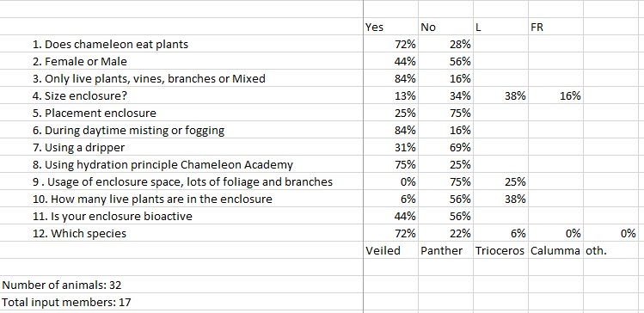Viewport: 644px width, 313px height.
Task: Select 'Using hydration principle Chameleon Academy' cell
Action: tap(181, 165)
